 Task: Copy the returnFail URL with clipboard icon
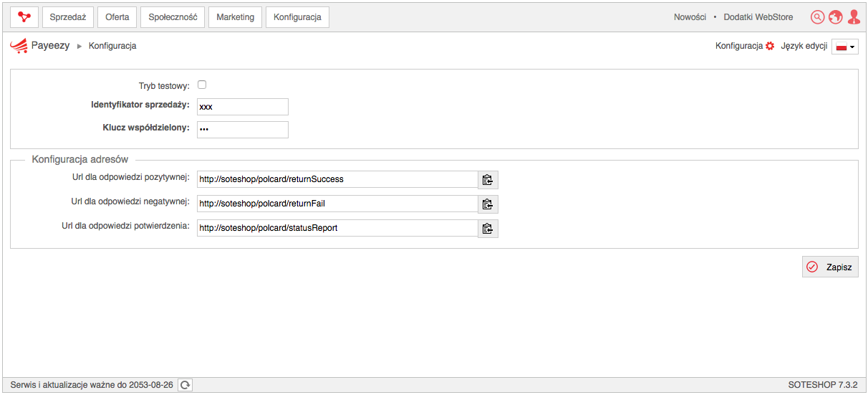(x=488, y=204)
